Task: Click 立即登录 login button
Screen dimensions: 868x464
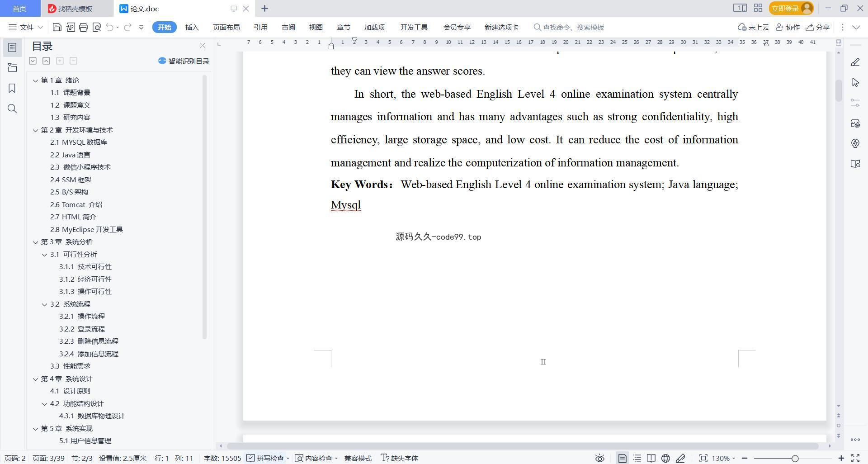Action: [791, 8]
